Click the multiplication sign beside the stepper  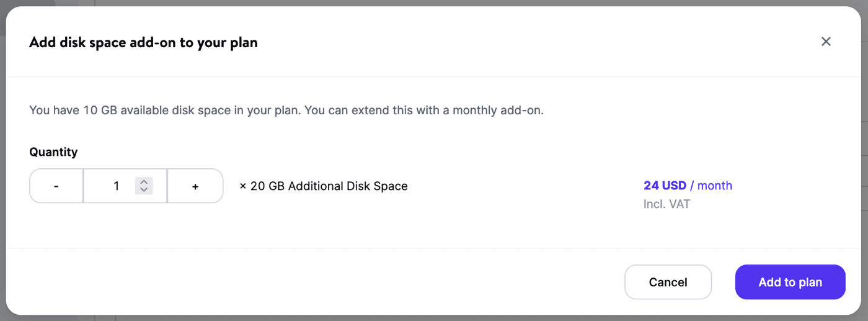[x=243, y=186]
